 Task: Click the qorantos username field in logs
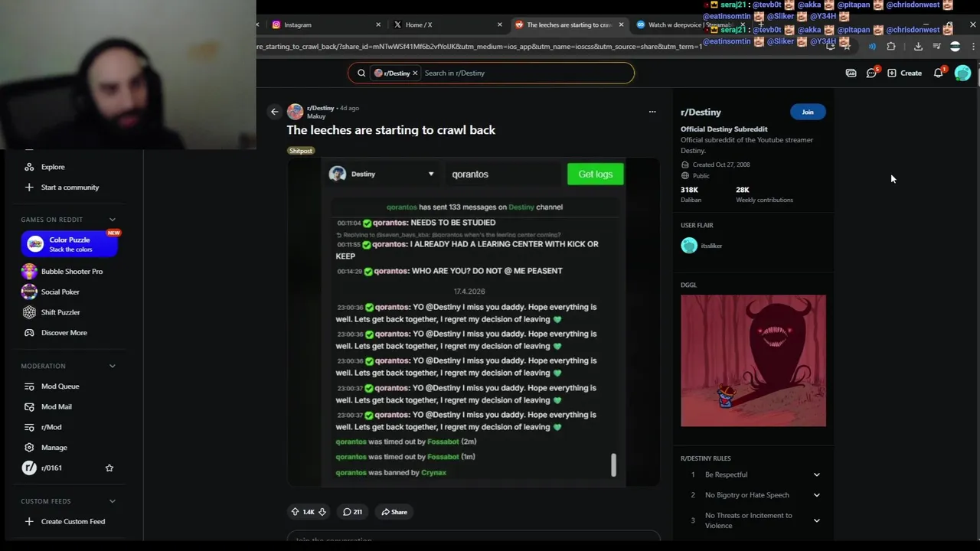coord(504,174)
